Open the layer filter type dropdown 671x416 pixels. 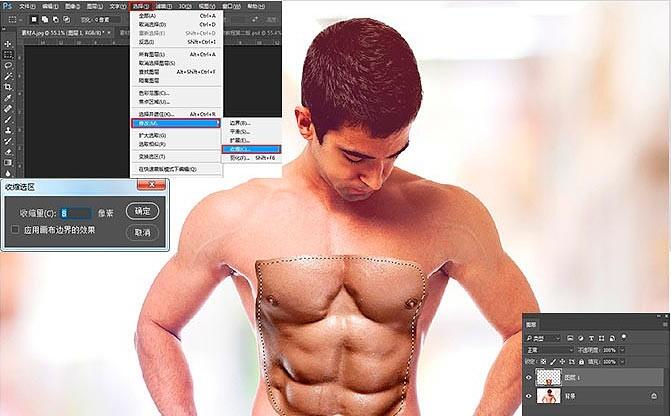(x=543, y=338)
